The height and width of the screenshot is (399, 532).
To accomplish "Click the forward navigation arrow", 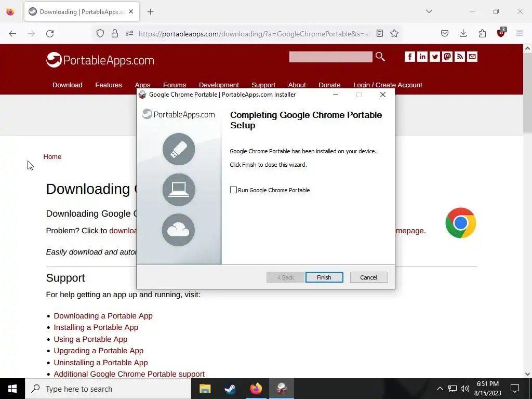I will (x=31, y=34).
